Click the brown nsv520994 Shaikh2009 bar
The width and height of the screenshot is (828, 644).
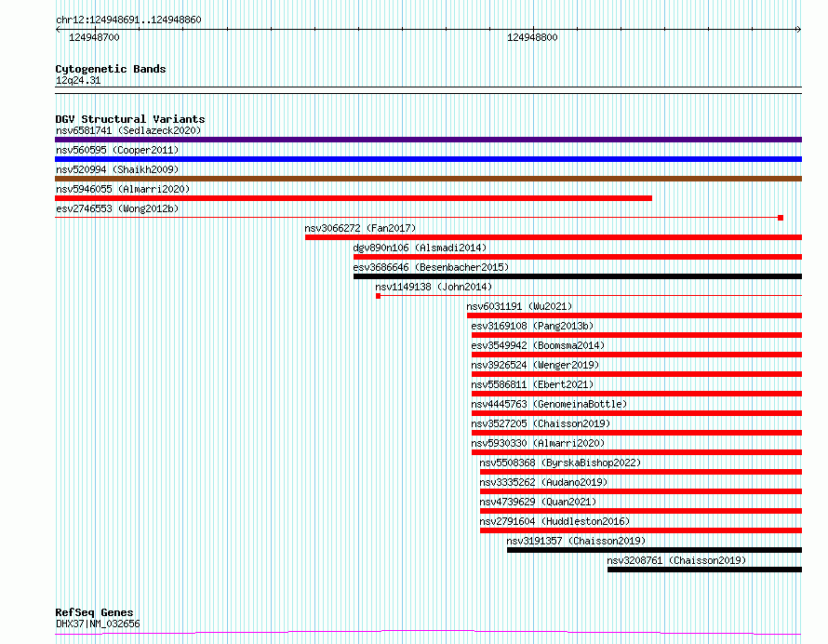(x=428, y=179)
